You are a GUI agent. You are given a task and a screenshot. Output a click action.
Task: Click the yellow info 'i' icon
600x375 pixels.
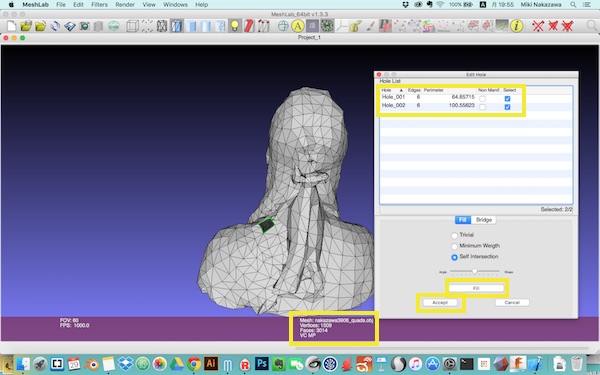[x=517, y=26]
